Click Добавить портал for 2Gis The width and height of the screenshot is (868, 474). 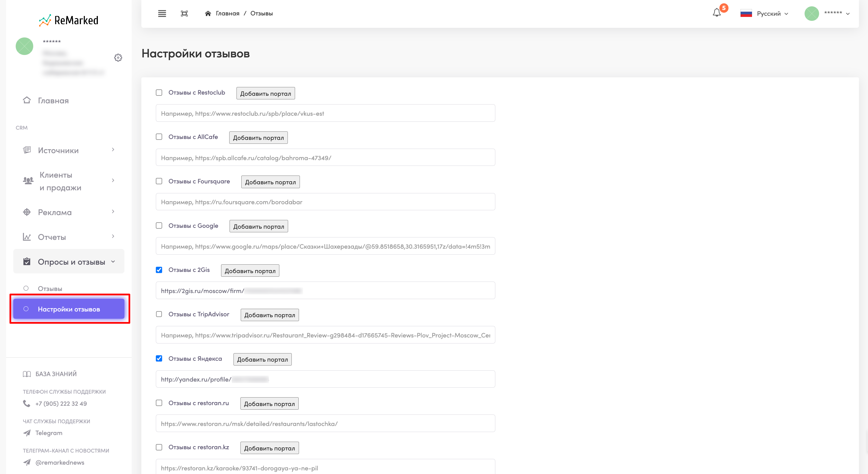(x=250, y=271)
